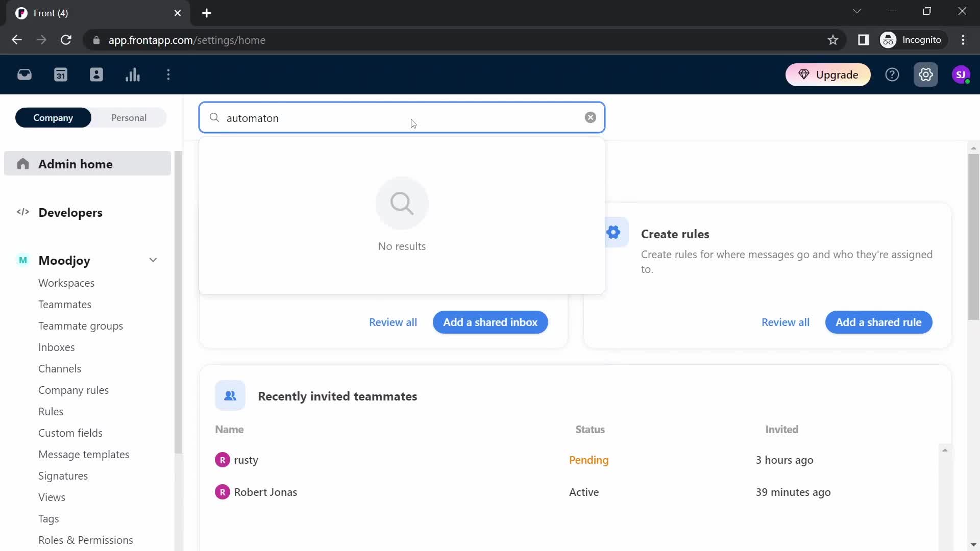Open the contacts icon in top navigation
This screenshot has width=980, height=551.
pyautogui.click(x=96, y=75)
